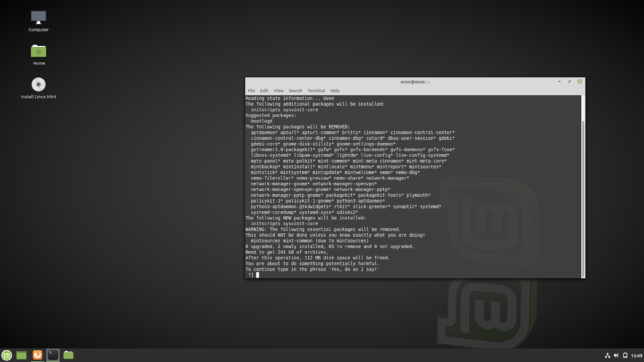Click the 'mintsources mint-common (due to mintsources)' line

click(310, 241)
